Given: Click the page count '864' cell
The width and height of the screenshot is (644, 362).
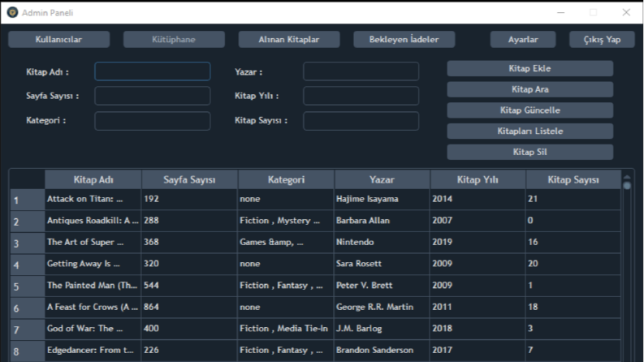Looking at the screenshot, I should [x=189, y=307].
